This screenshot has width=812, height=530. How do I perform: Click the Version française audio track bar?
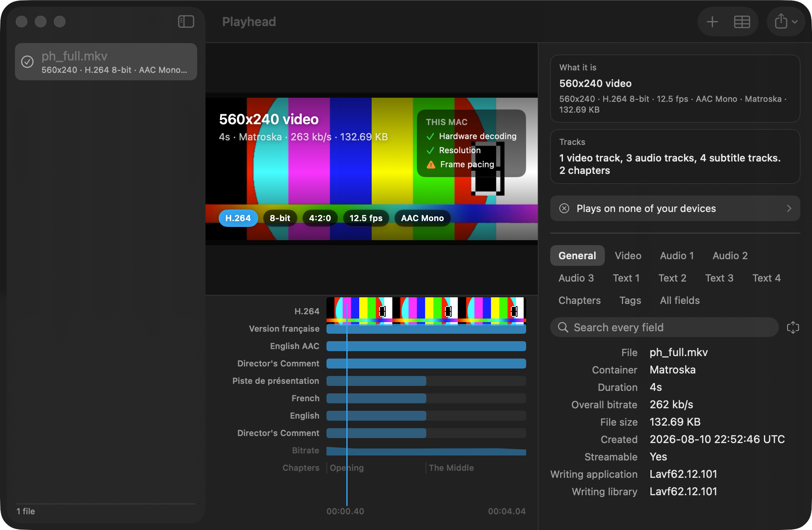(x=426, y=329)
